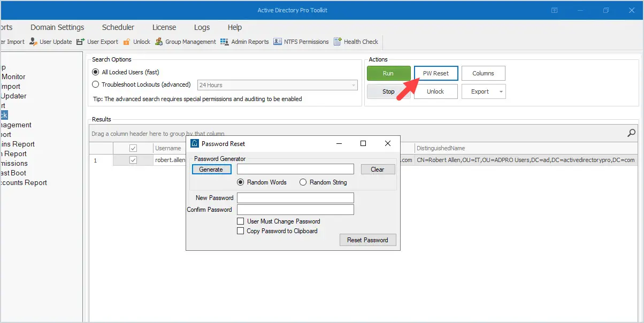The image size is (644, 323).
Task: Click the Confirm Password field
Action: pos(296,210)
